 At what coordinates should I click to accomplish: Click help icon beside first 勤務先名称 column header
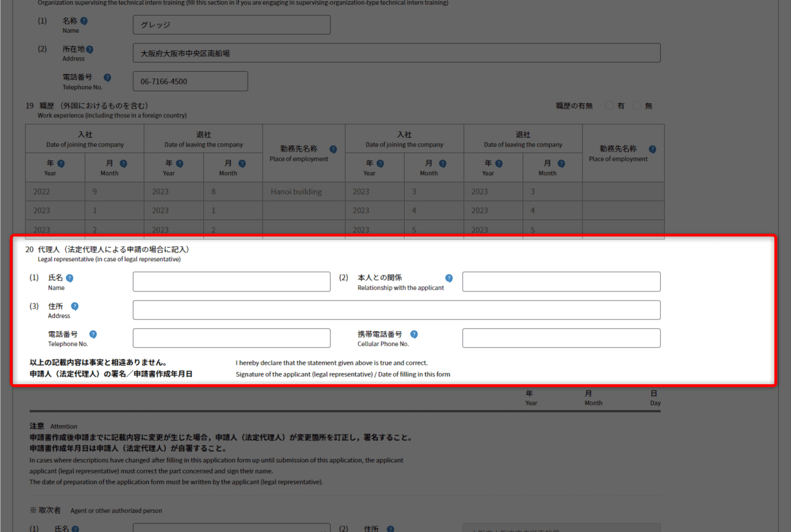(x=333, y=149)
